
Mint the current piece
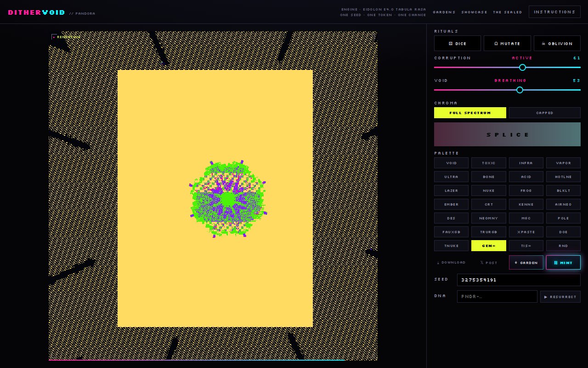tap(563, 263)
